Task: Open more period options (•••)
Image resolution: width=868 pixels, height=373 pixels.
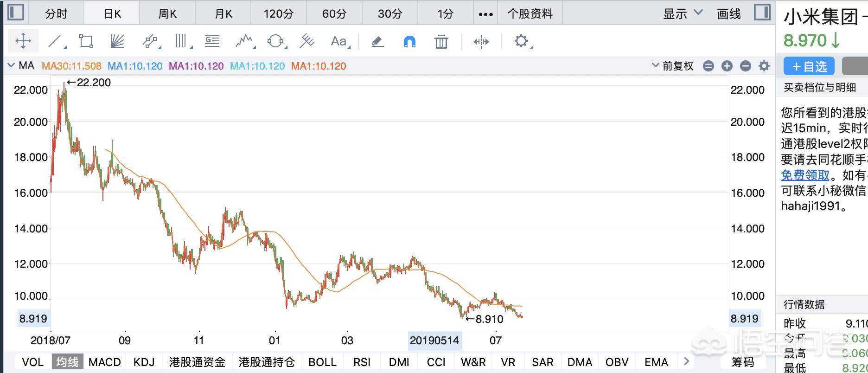Action: pos(485,14)
